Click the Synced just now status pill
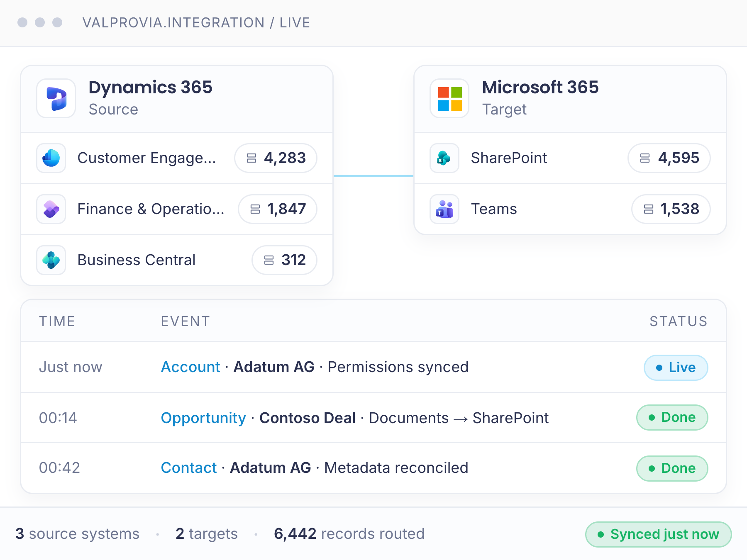 click(x=659, y=534)
